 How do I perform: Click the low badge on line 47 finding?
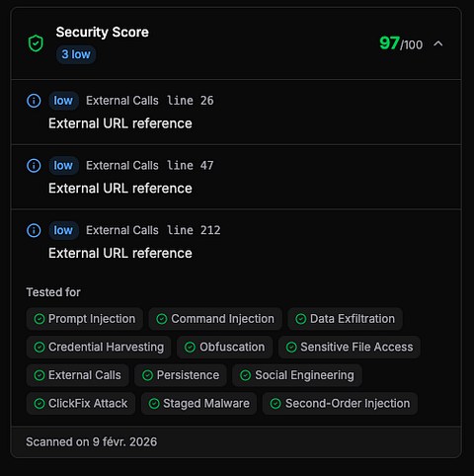(63, 165)
